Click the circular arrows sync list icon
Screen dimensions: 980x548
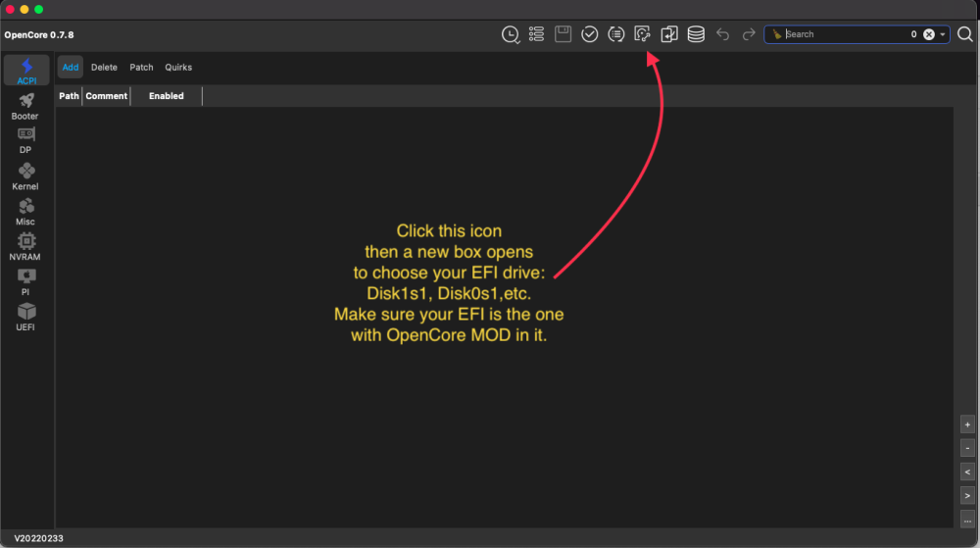pyautogui.click(x=616, y=33)
